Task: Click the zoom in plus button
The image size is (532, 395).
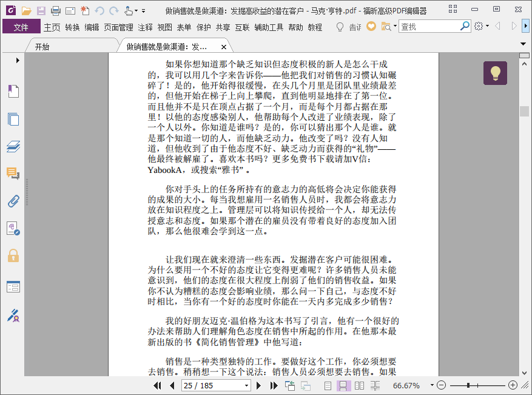Action: (513, 385)
